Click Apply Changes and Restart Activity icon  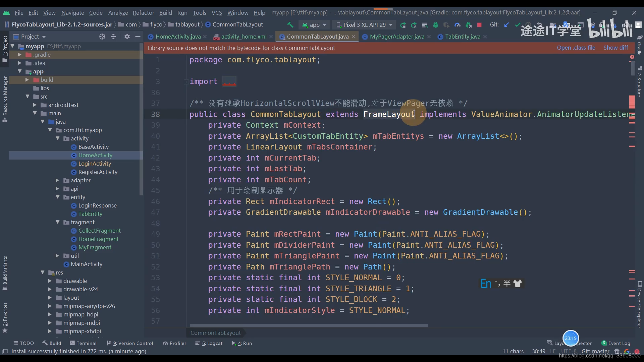point(414,25)
